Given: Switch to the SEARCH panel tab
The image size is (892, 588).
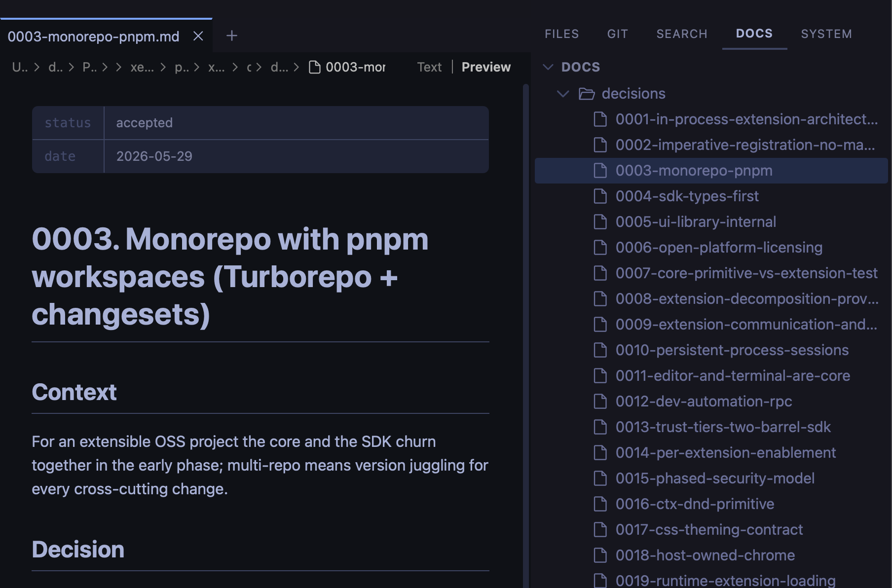Looking at the screenshot, I should click(682, 34).
